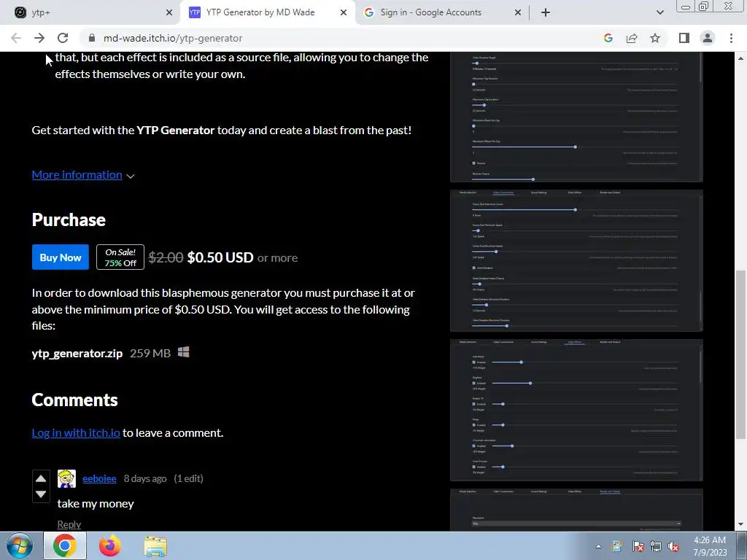747x560 pixels.
Task: Click the scrollbar up arrow
Action: click(x=740, y=58)
